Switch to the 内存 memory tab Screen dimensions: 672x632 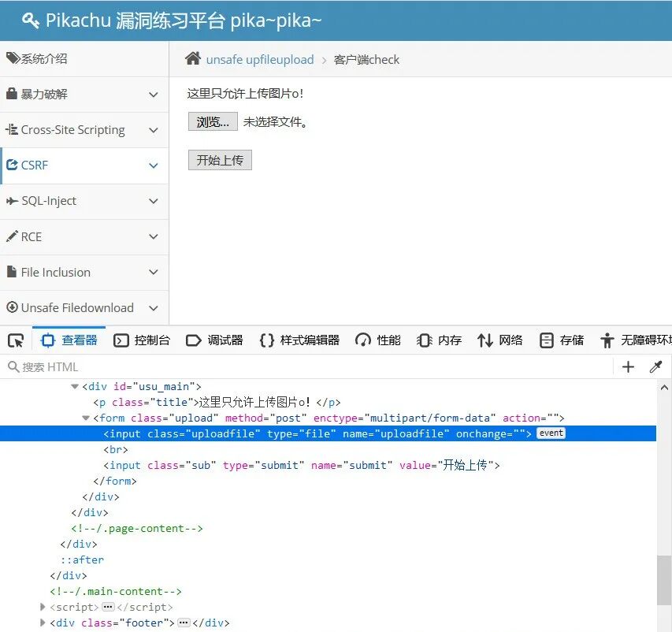[439, 340]
